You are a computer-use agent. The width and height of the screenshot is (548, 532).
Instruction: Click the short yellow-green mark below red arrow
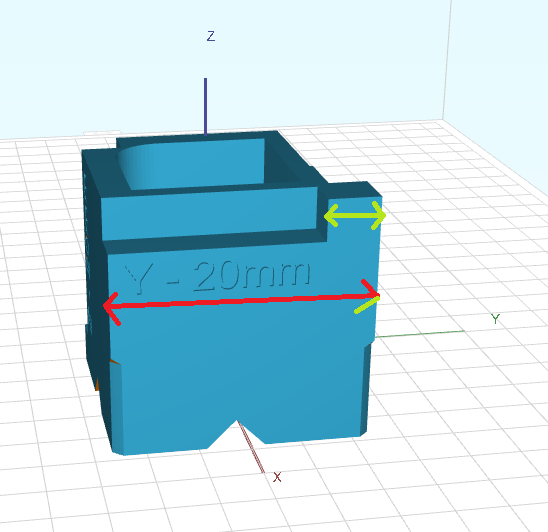point(367,305)
